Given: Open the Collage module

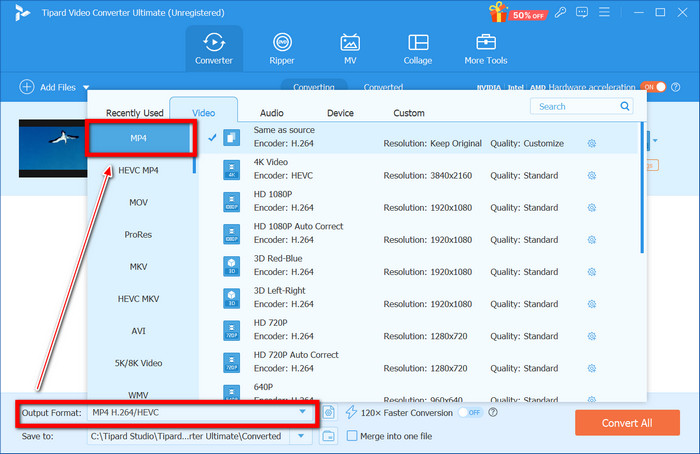Looking at the screenshot, I should point(418,49).
